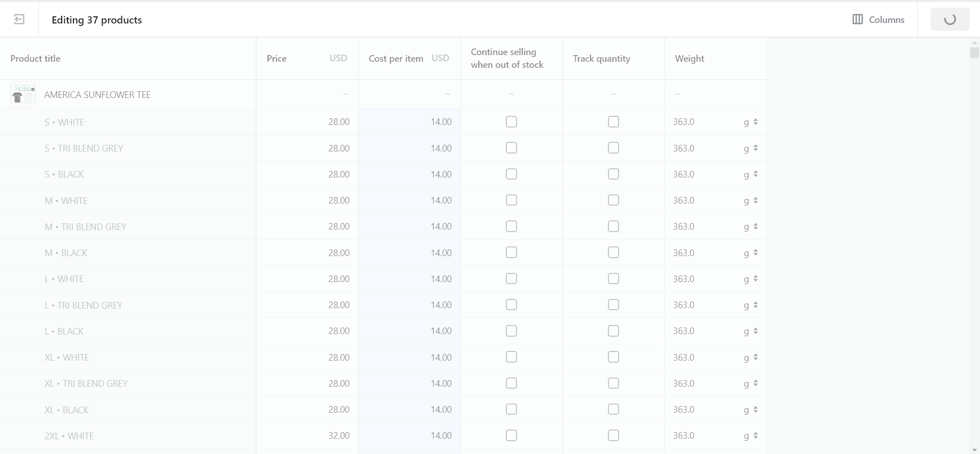Open weight unit dropdown for S • WHITE
Screen dimensions: 980x454
coord(750,122)
